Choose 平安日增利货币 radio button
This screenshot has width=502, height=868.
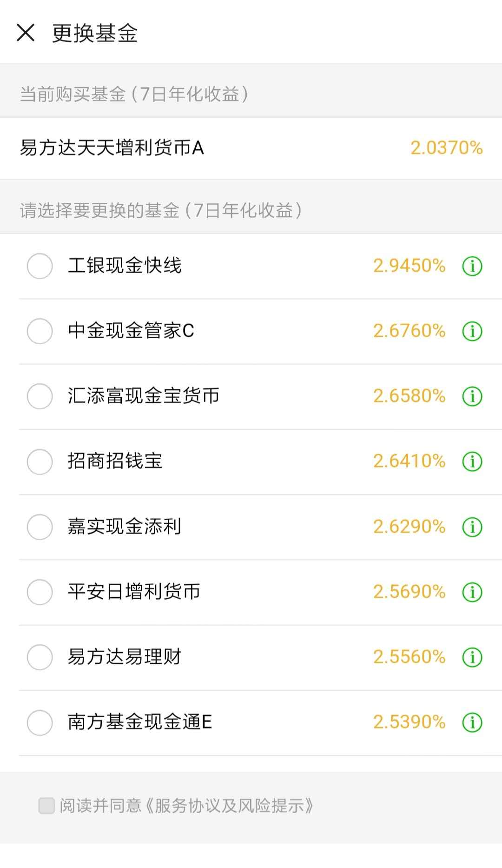(40, 592)
